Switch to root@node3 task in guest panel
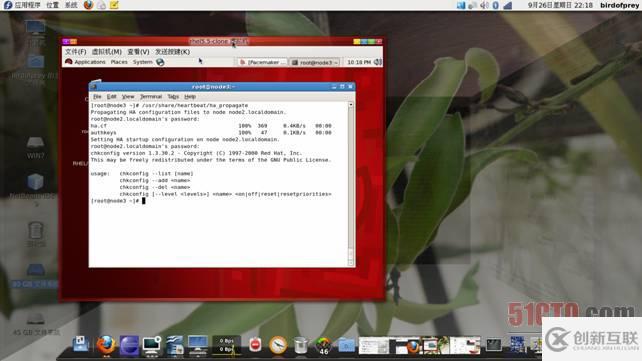Screen dimensions: 642x361 (x=314, y=62)
